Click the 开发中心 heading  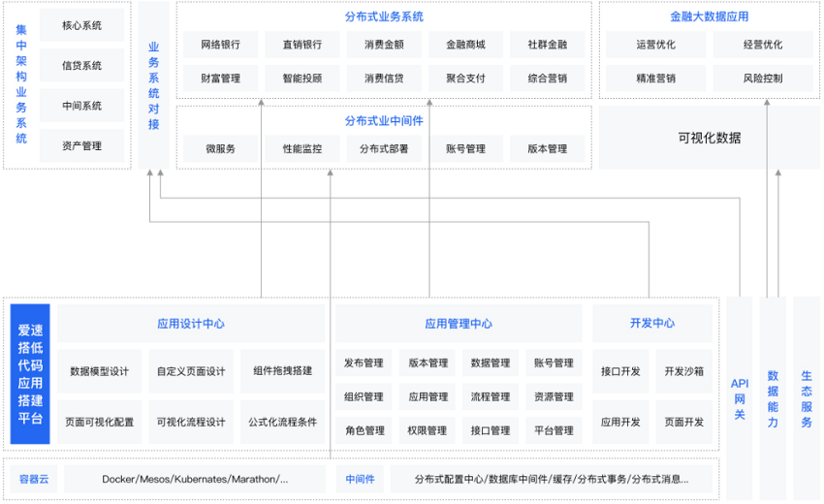point(652,323)
